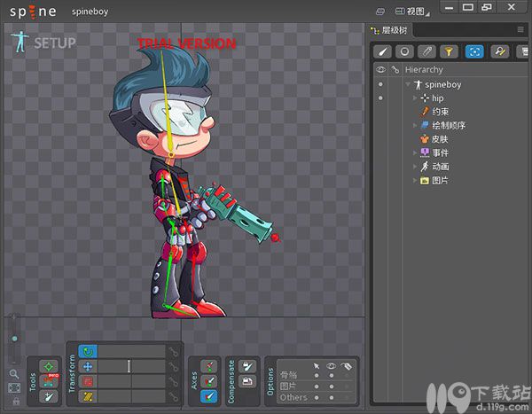Select the 皮肤 tree item
Viewport: 532px width, 414px height.
[x=434, y=139]
